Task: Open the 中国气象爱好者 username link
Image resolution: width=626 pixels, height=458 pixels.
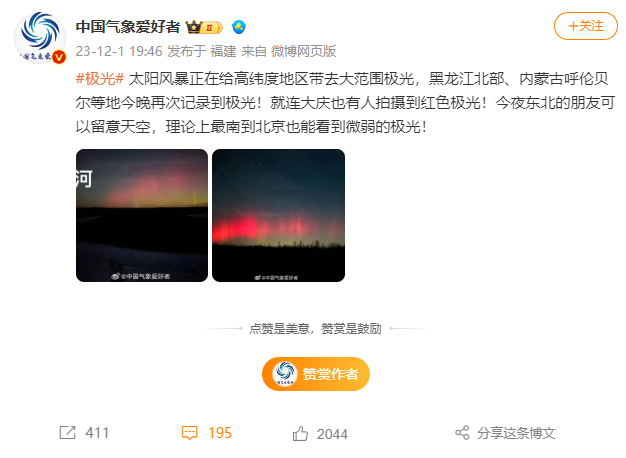Action: point(128,27)
